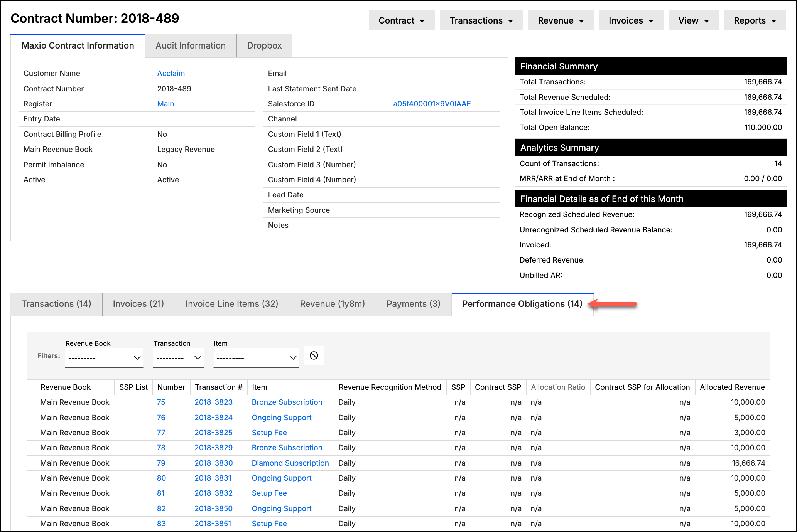Click the Allocated Revenue column header
Screen dimensions: 797x532
[732, 387]
